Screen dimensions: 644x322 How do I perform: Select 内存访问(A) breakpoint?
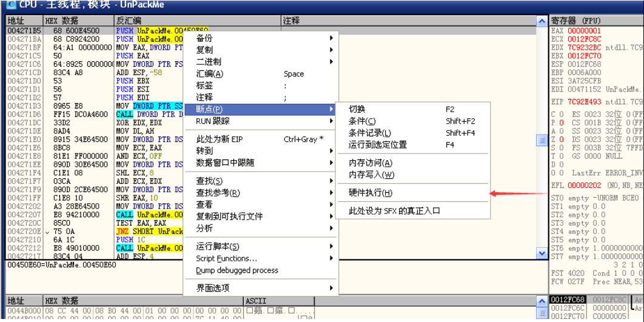(x=413, y=163)
